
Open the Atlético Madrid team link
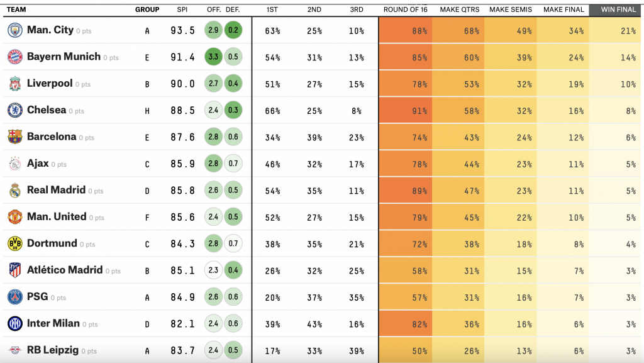point(64,270)
